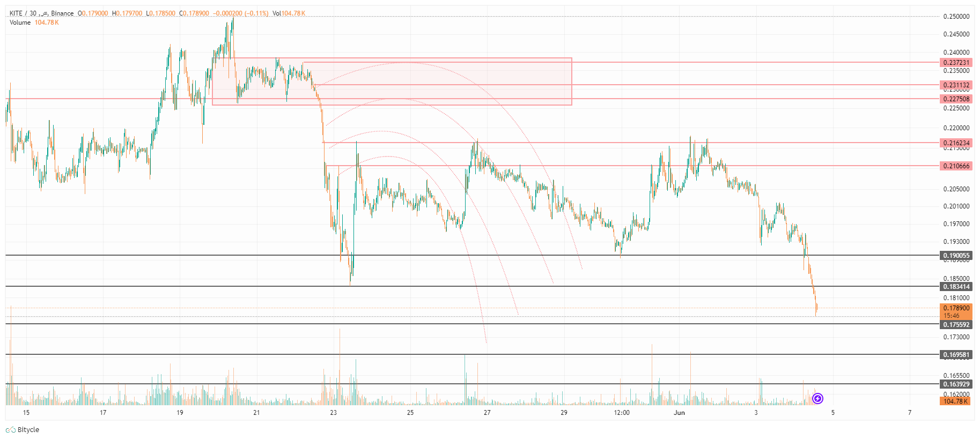Select the KITE / 30 symbol title
The image size is (980, 439).
pos(23,13)
